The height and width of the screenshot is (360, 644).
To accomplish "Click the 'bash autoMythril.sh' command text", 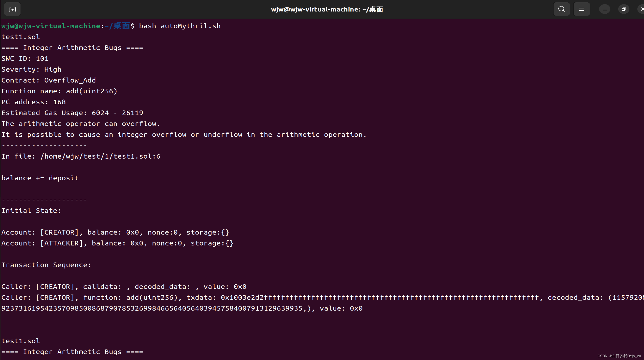I will click(x=180, y=26).
